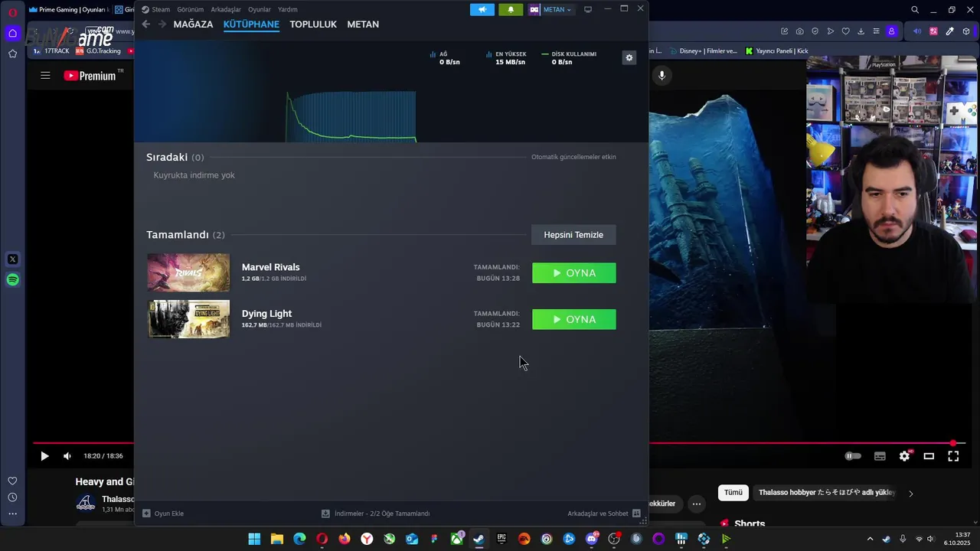Screen dimensions: 980x551
Task: Select the Tümü filter chip
Action: pyautogui.click(x=733, y=493)
